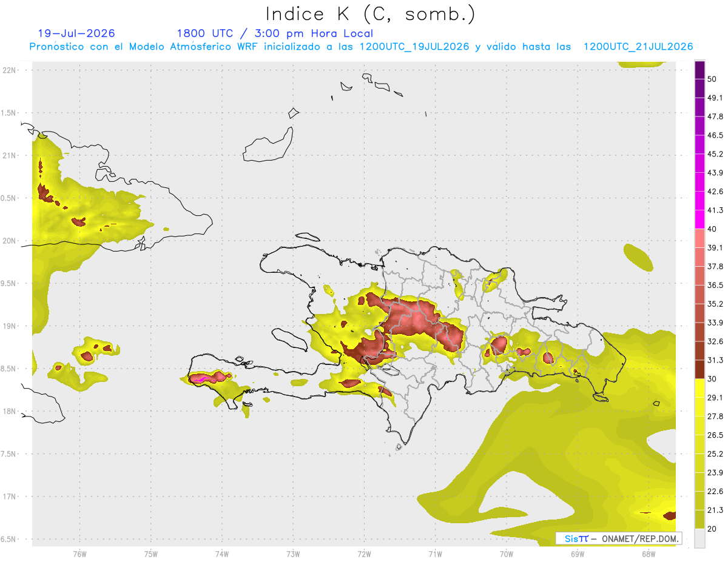The height and width of the screenshot is (562, 728).
Task: Pick the bright yellow swatch between 29.1 and 30
Action: point(699,388)
